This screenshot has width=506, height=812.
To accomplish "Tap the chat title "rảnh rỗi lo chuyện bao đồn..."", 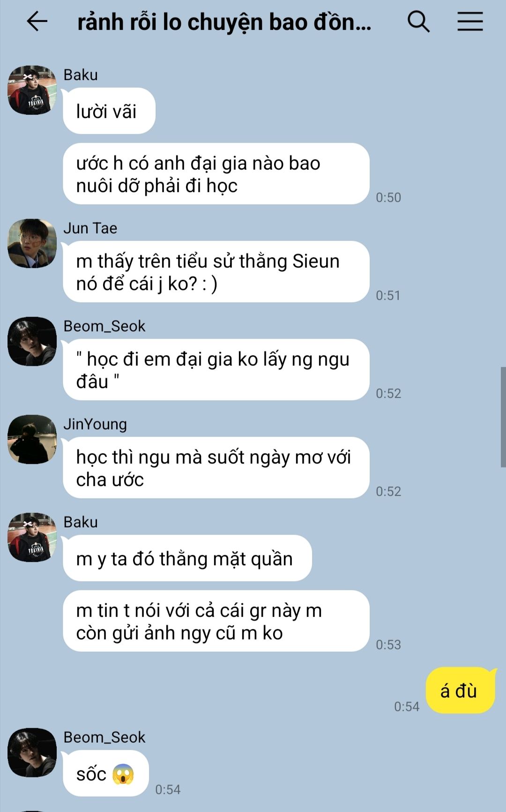I will pos(224,22).
